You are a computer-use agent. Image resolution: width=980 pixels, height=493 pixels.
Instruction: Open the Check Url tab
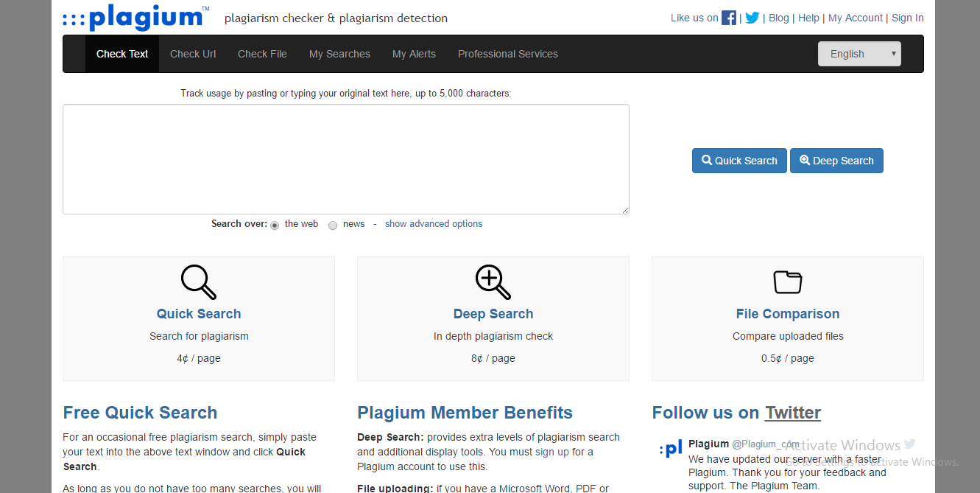tap(193, 54)
